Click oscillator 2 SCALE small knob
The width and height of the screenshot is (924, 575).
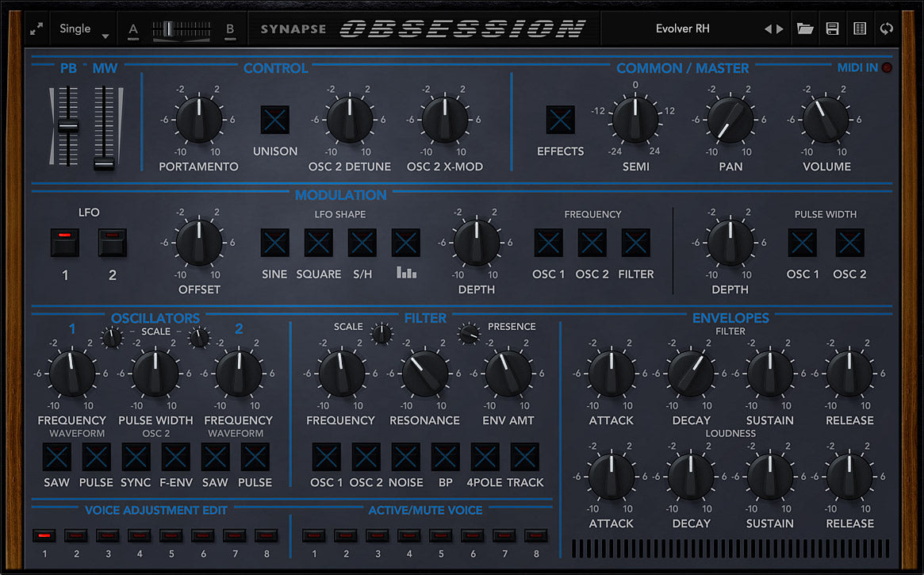click(199, 338)
